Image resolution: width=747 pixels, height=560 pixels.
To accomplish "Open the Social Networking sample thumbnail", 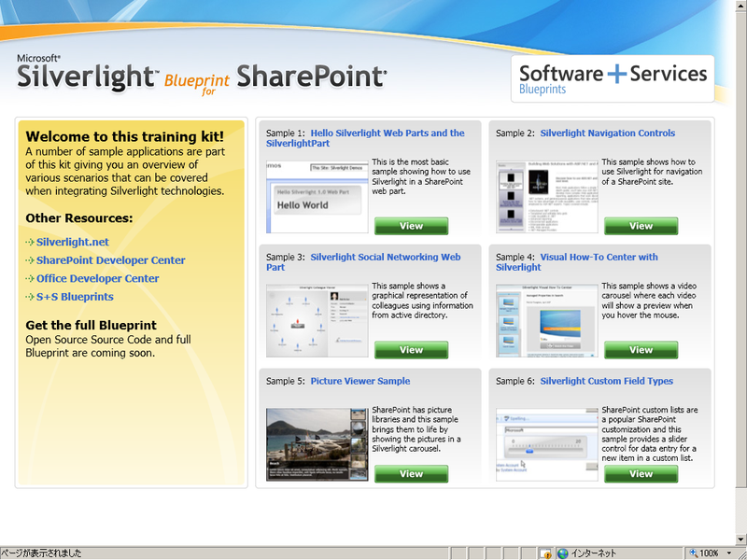I will (x=317, y=320).
